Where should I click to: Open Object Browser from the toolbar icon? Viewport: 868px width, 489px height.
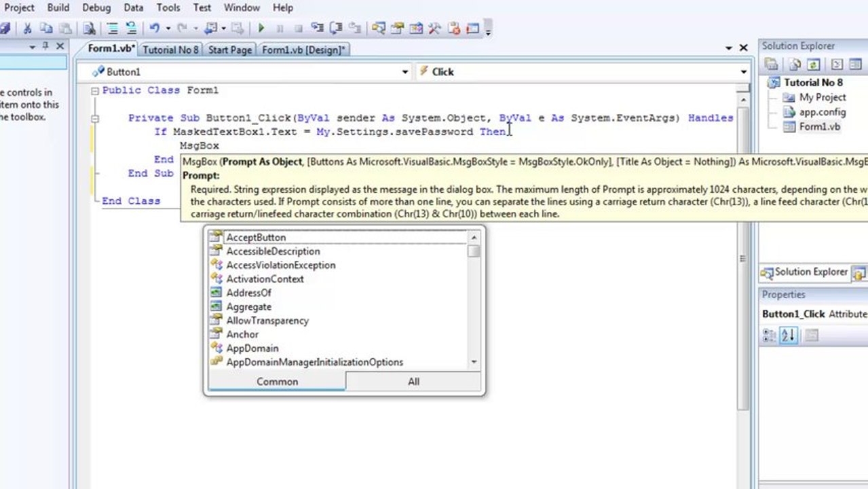coord(417,29)
